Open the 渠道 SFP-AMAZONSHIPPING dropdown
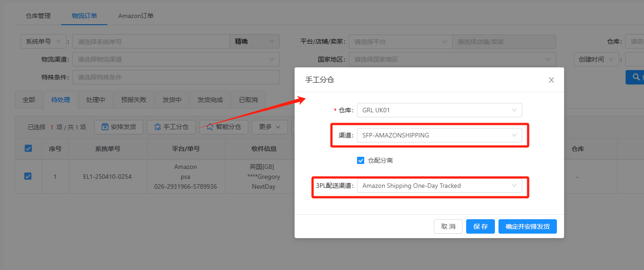The height and width of the screenshot is (270, 644). pos(439,135)
